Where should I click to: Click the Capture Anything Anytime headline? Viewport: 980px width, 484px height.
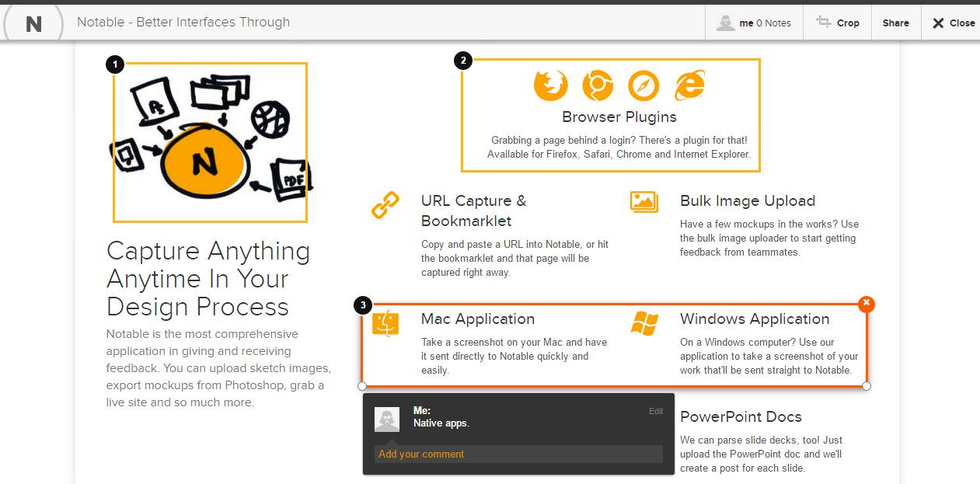(208, 278)
